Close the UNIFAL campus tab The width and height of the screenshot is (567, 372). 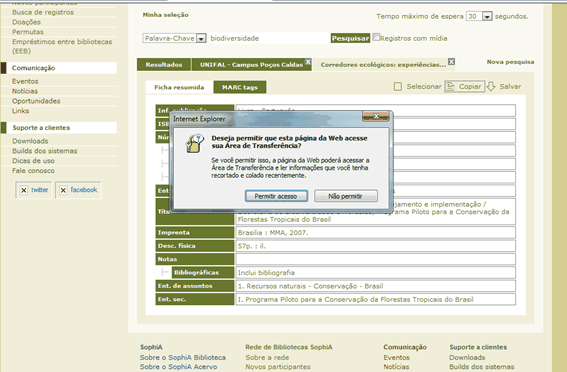point(308,61)
